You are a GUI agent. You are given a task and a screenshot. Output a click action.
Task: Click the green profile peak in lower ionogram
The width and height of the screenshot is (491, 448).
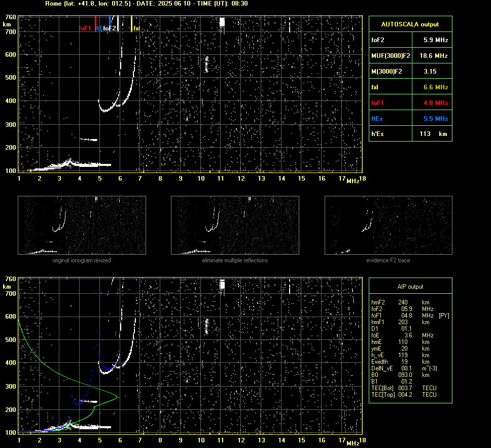[x=116, y=397]
